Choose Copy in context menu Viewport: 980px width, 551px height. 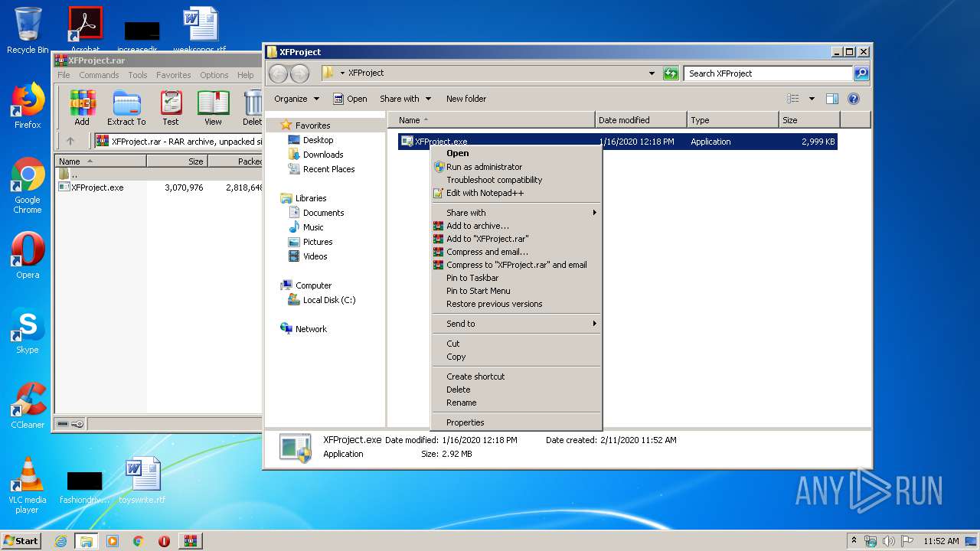click(516, 357)
